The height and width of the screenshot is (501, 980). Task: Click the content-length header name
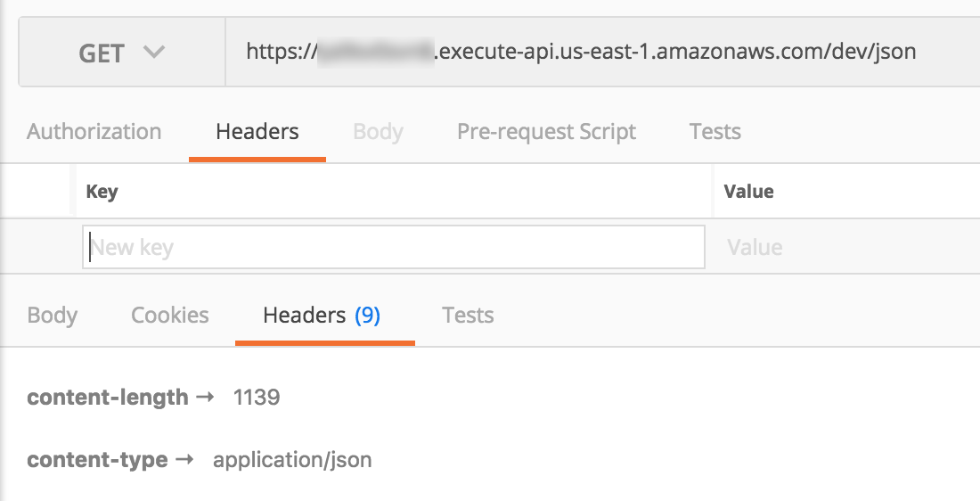pyautogui.click(x=108, y=398)
